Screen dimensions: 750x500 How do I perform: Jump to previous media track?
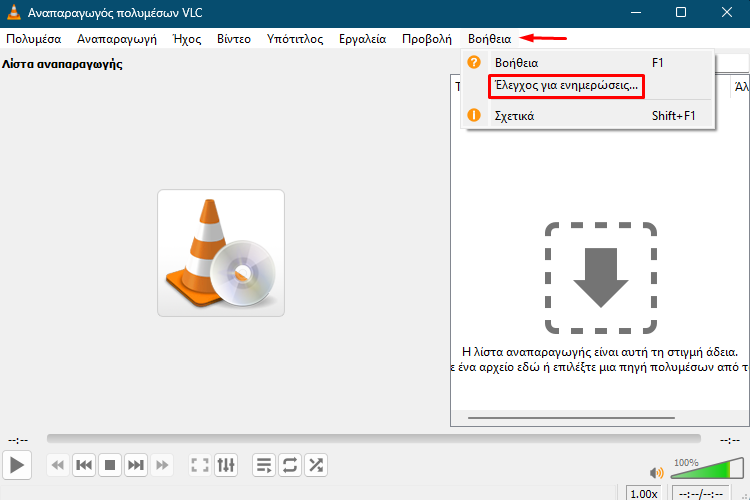point(84,465)
